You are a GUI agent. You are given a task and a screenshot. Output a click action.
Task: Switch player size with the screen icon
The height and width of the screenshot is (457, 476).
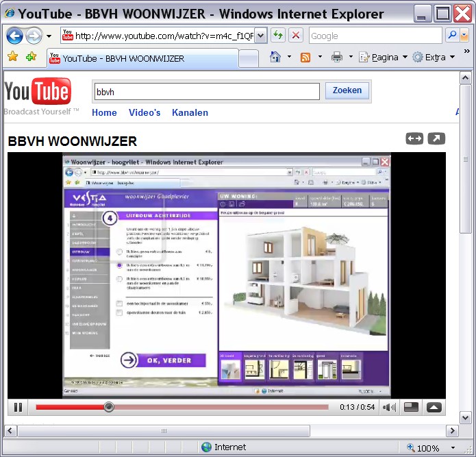[x=411, y=407]
